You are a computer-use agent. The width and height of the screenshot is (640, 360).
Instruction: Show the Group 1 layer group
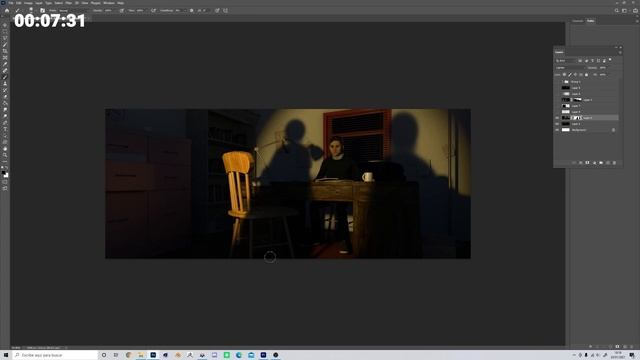pos(557,82)
